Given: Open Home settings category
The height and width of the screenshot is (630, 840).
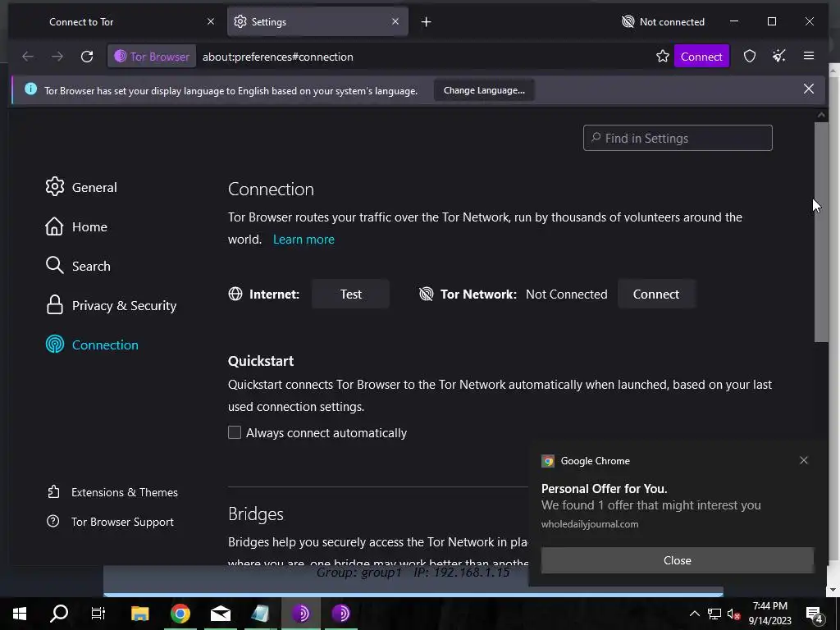Looking at the screenshot, I should 76,226.
